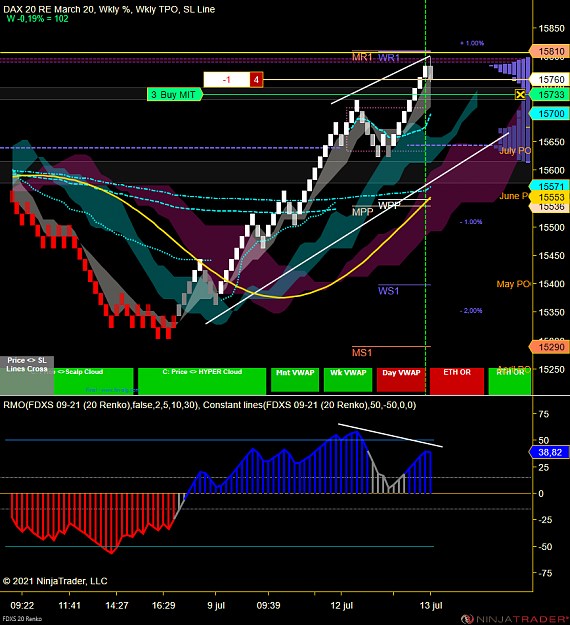Click the © 2021 NinjaTrader, LLC text
The image size is (570, 625).
[55, 581]
